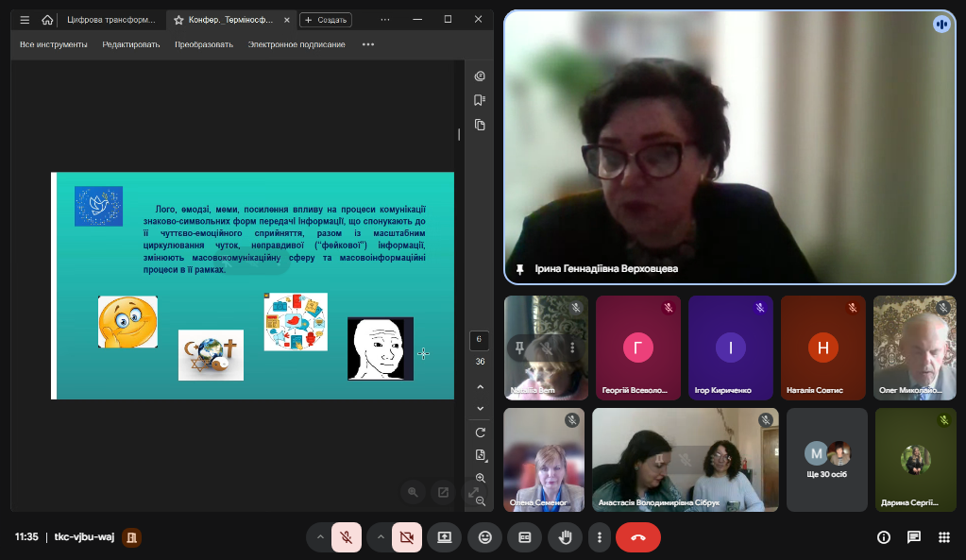Open the meeting chat panel
The height and width of the screenshot is (560, 966).
(914, 537)
